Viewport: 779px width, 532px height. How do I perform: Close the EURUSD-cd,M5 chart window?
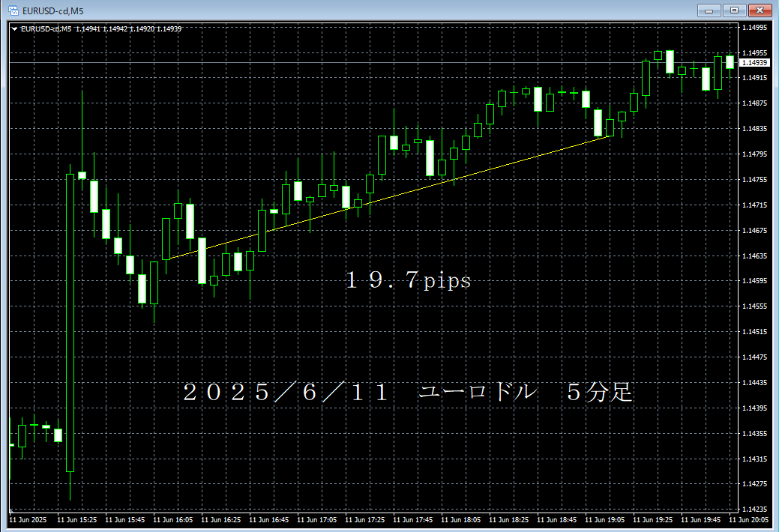pos(760,10)
